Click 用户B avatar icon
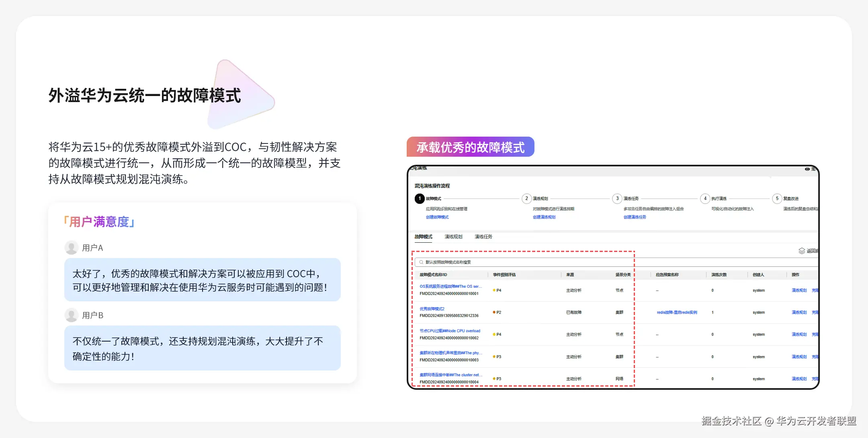The image size is (868, 438). tap(71, 315)
